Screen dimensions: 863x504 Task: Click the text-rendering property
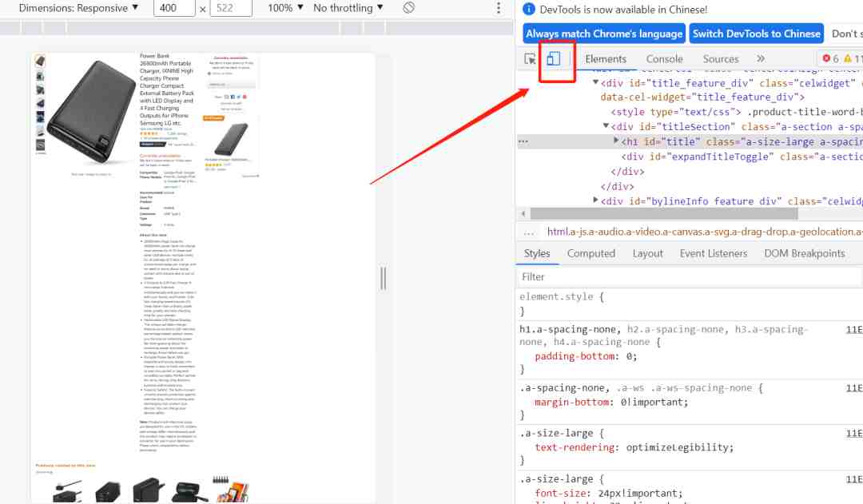(x=576, y=447)
